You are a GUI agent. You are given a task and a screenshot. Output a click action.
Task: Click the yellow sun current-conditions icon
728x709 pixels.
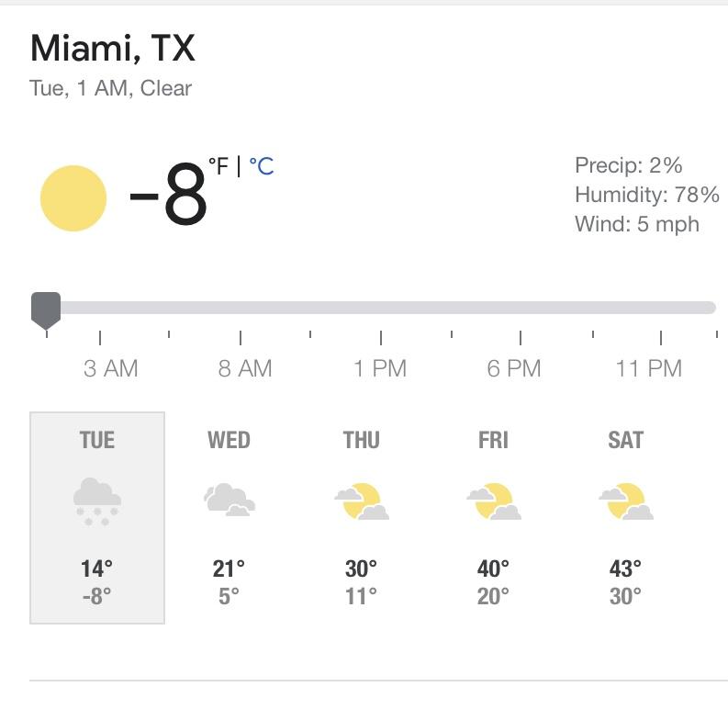tap(73, 197)
